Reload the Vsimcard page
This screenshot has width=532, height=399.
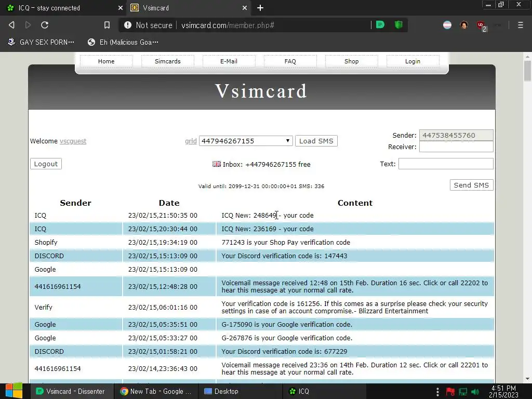(45, 25)
